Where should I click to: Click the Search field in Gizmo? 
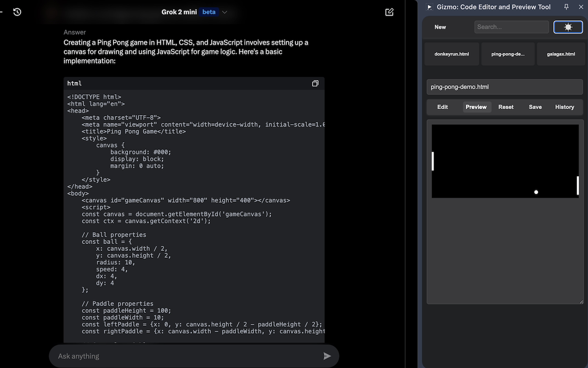[511, 27]
